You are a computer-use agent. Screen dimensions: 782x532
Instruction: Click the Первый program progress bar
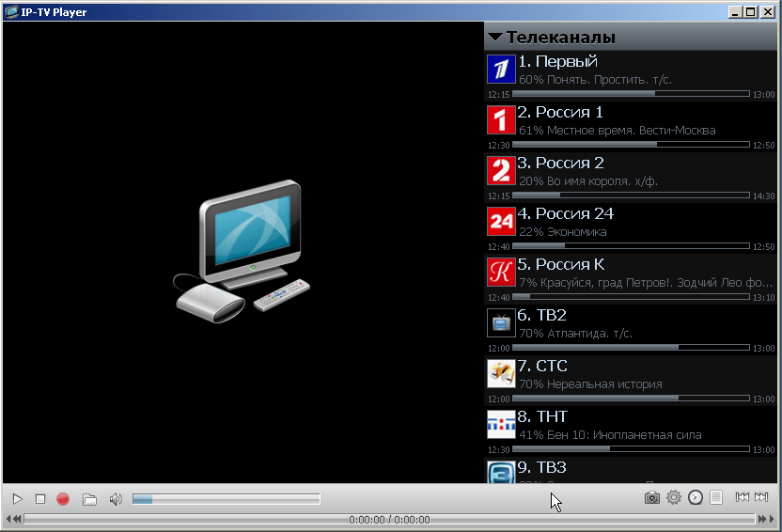[631, 94]
